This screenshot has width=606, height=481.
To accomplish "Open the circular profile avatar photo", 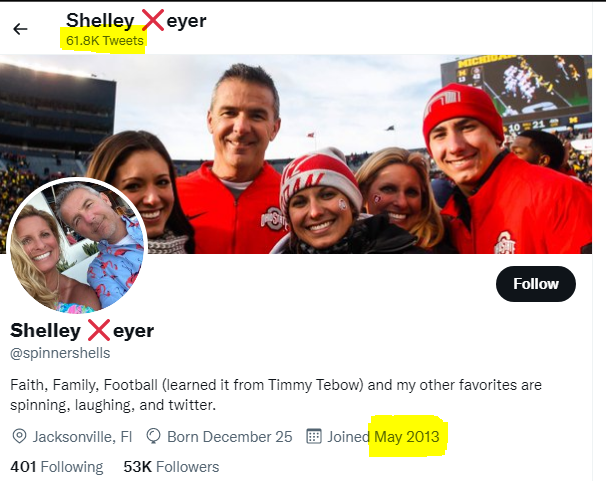I will [x=77, y=246].
